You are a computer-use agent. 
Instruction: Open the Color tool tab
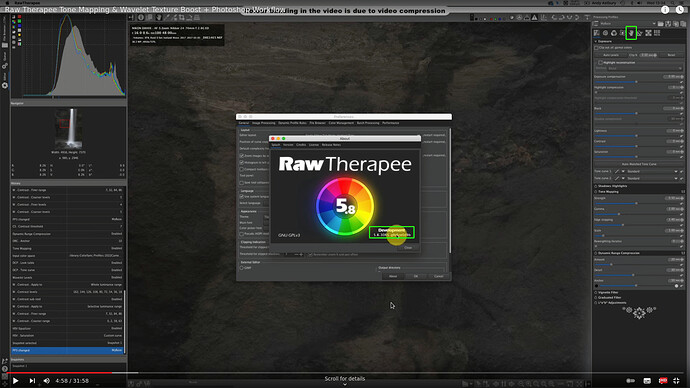tap(614, 33)
